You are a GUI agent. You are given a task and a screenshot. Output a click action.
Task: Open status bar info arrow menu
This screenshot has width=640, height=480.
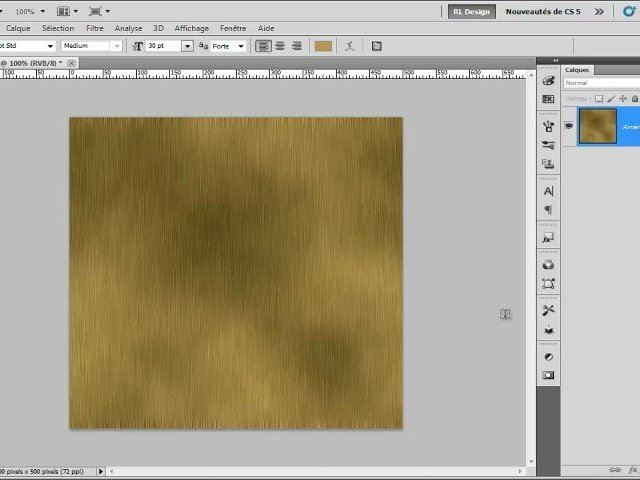point(101,471)
